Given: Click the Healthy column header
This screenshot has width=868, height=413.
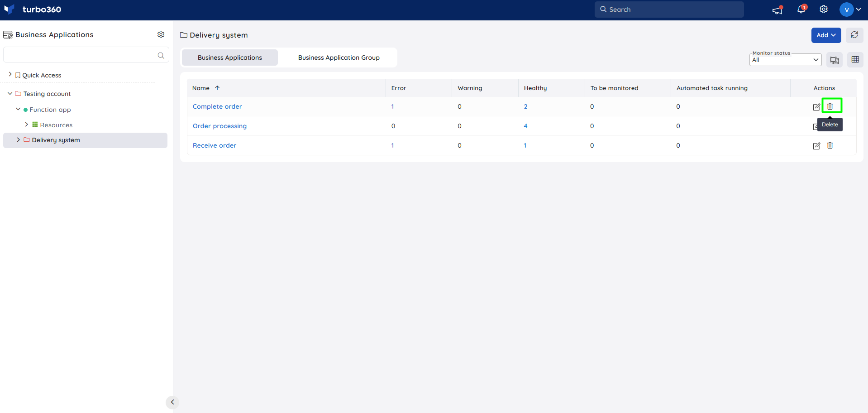Looking at the screenshot, I should [x=535, y=88].
